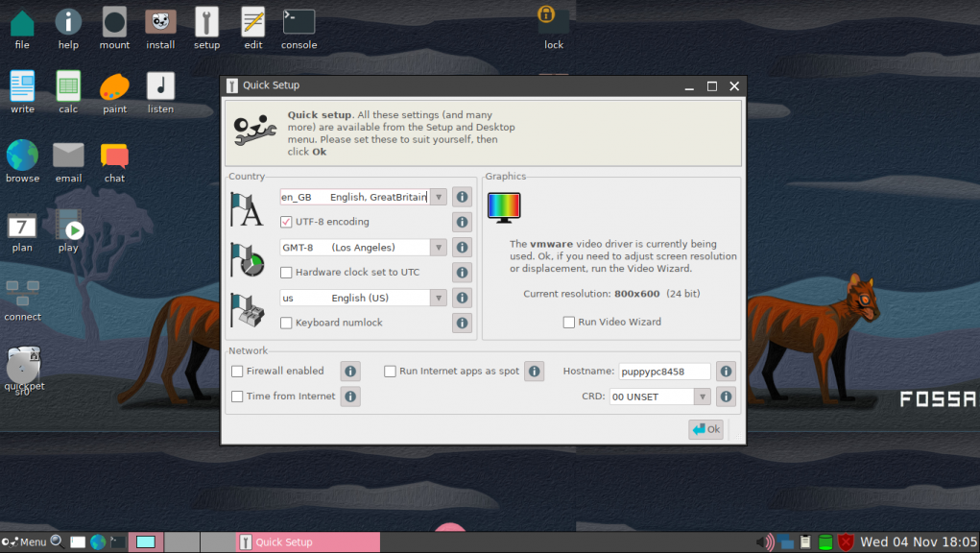980x553 pixels.
Task: Click the taskbar magnifier search icon
Action: [x=58, y=541]
